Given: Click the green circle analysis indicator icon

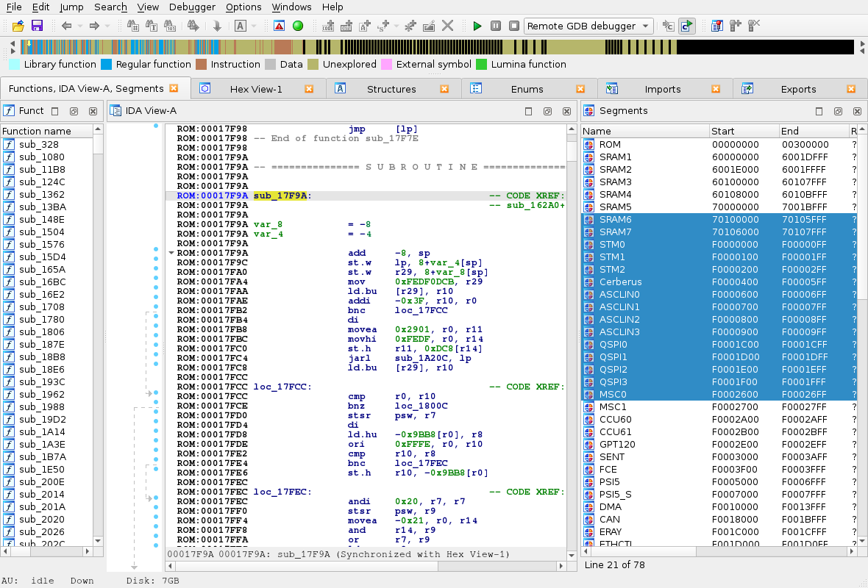Looking at the screenshot, I should click(298, 26).
